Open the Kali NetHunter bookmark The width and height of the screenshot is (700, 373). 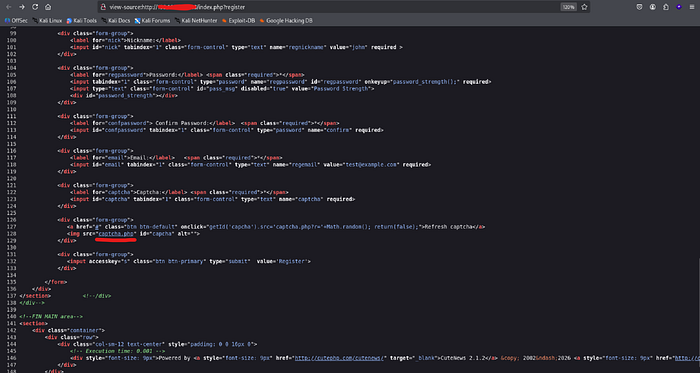click(x=196, y=21)
